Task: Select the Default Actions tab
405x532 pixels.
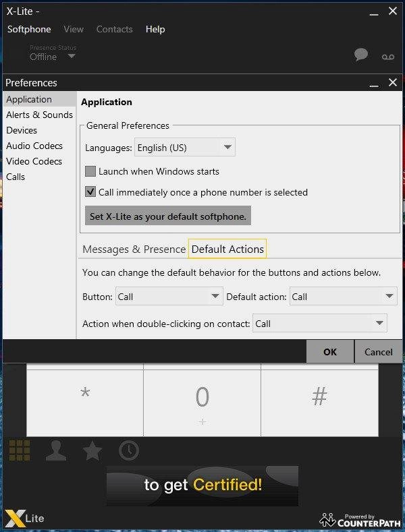Action: click(227, 249)
